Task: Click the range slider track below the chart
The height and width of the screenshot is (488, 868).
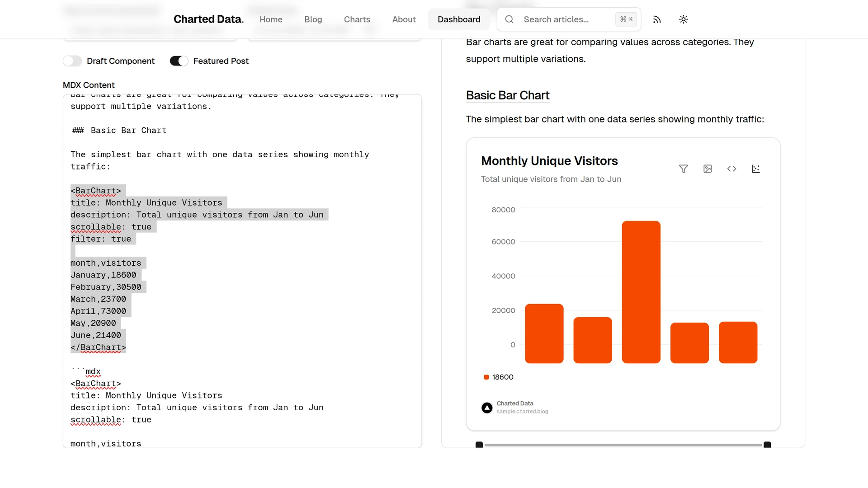Action: [623, 445]
